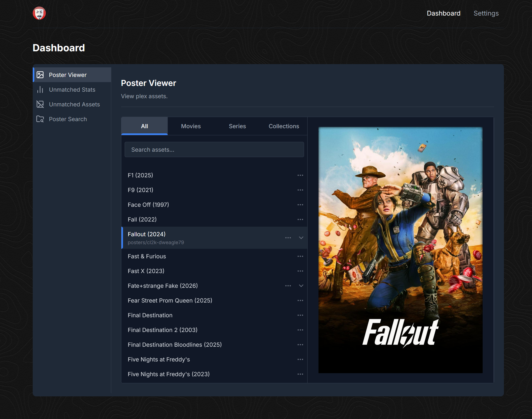Open Poster Search in the sidebar
Screen dimensions: 532x419
pyautogui.click(x=72, y=119)
